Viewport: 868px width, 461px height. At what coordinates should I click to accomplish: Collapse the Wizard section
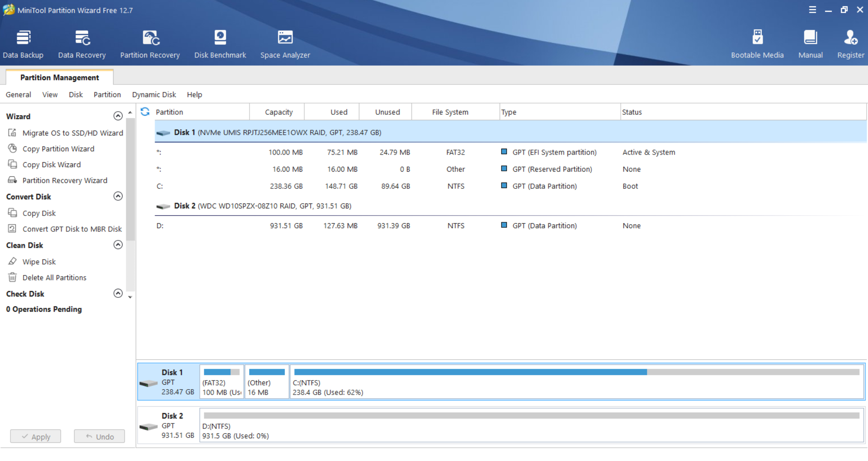pyautogui.click(x=118, y=116)
